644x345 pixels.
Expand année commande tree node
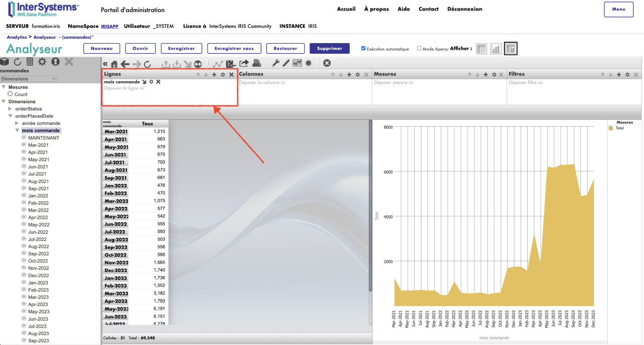click(x=17, y=123)
